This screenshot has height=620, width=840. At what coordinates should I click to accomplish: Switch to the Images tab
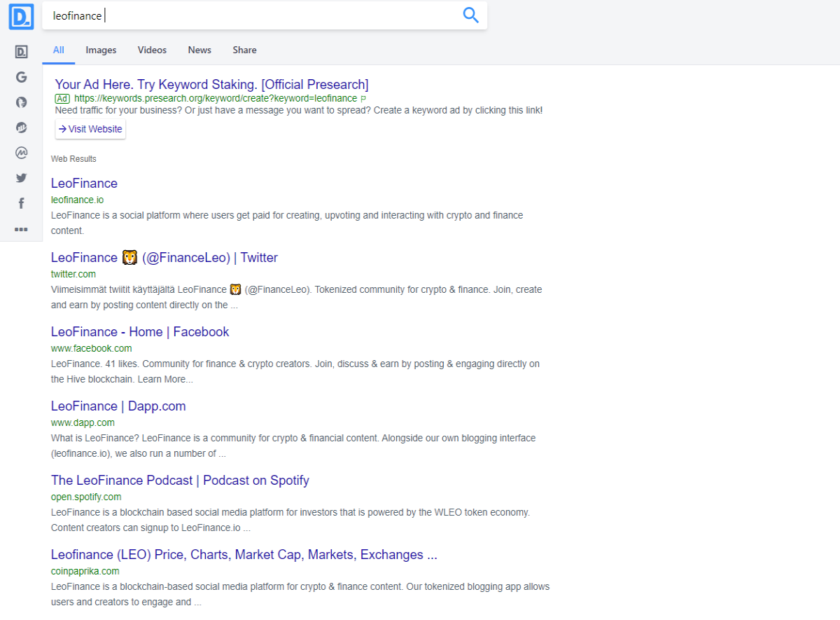101,50
